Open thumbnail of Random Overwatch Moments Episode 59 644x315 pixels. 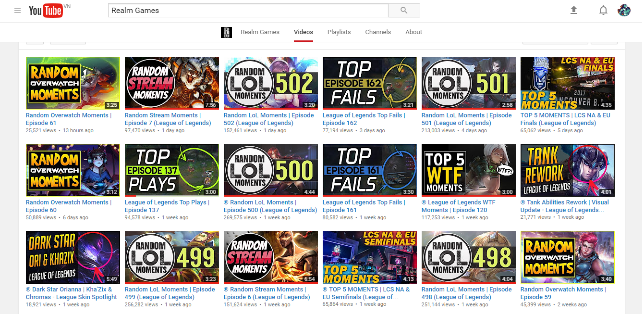[x=568, y=257]
